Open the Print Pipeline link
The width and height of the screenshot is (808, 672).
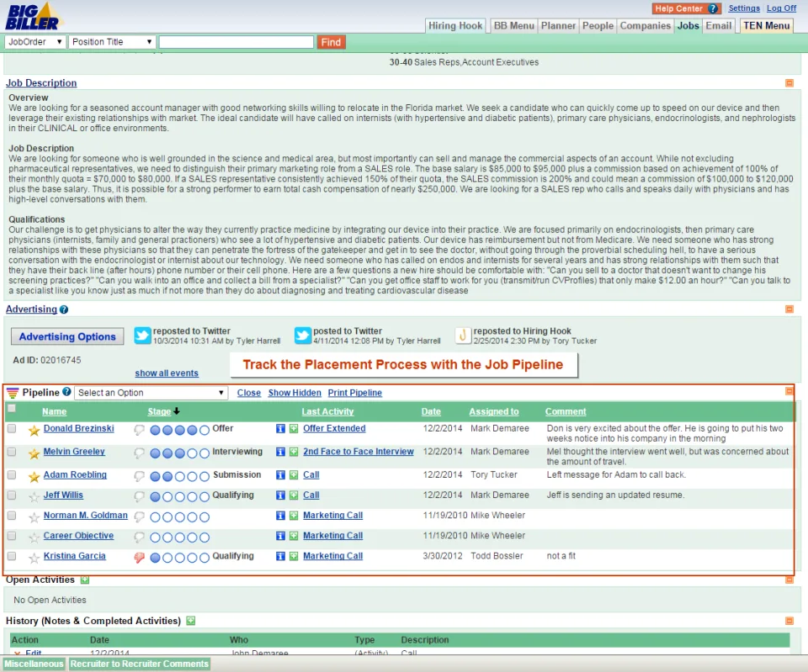(355, 393)
